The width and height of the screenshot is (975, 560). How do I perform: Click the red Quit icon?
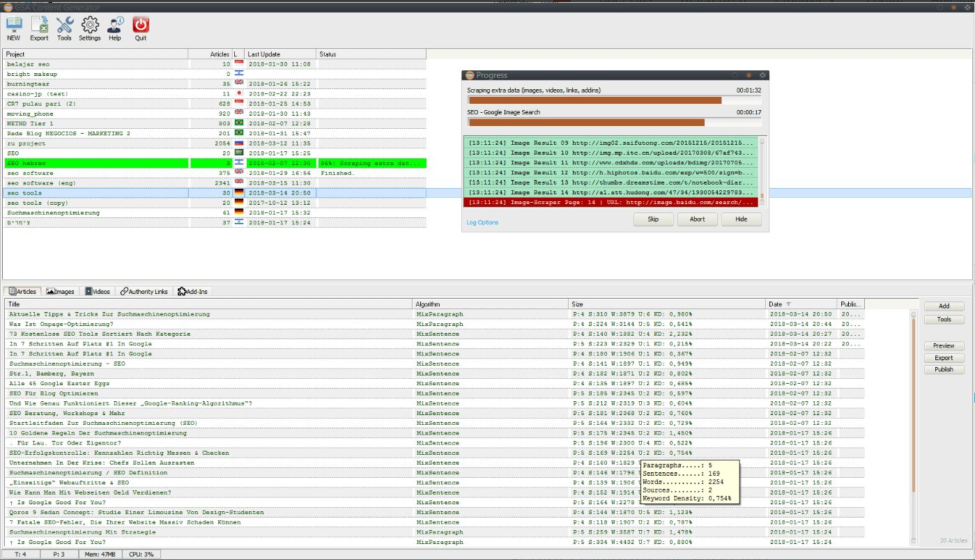coord(141,29)
